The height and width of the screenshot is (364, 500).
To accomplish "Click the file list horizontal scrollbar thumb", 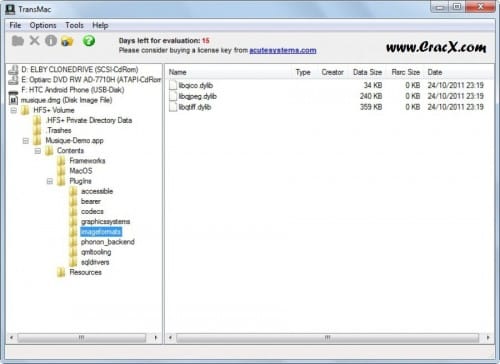I will pyautogui.click(x=328, y=338).
